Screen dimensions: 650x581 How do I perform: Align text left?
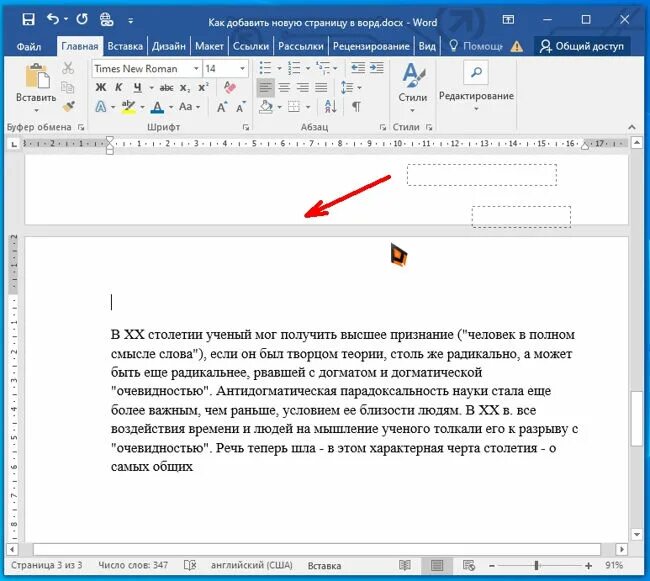click(265, 87)
